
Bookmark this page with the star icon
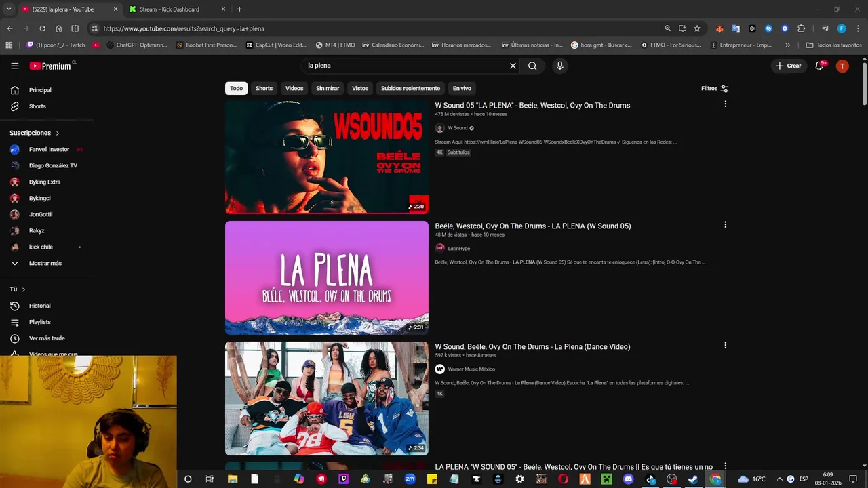(x=697, y=28)
